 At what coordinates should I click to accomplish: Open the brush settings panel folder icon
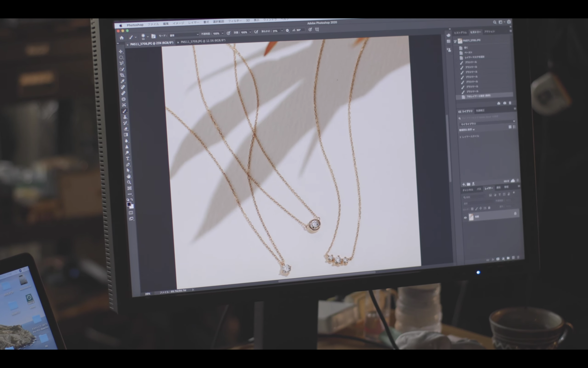point(153,36)
